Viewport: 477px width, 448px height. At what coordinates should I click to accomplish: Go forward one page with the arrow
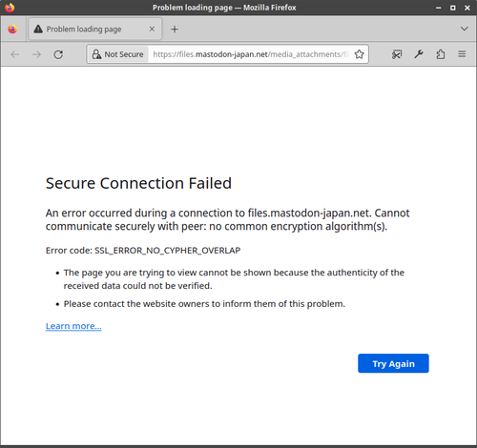[x=36, y=54]
